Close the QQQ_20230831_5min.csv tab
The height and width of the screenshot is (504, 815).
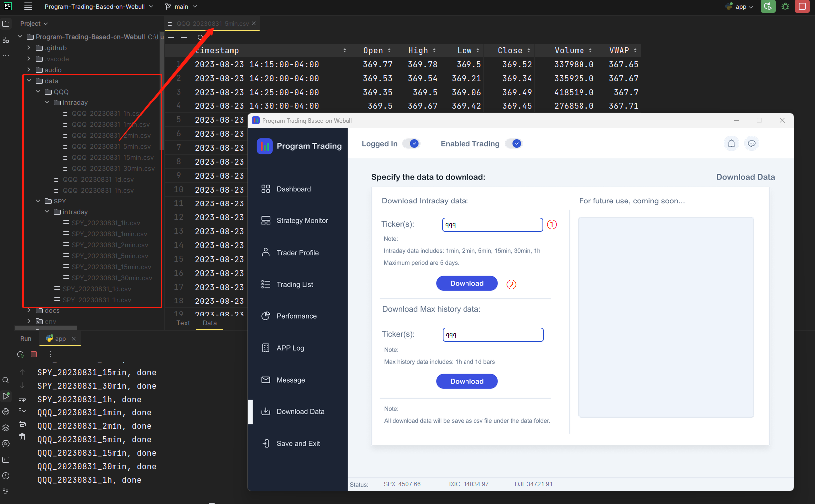pos(254,23)
